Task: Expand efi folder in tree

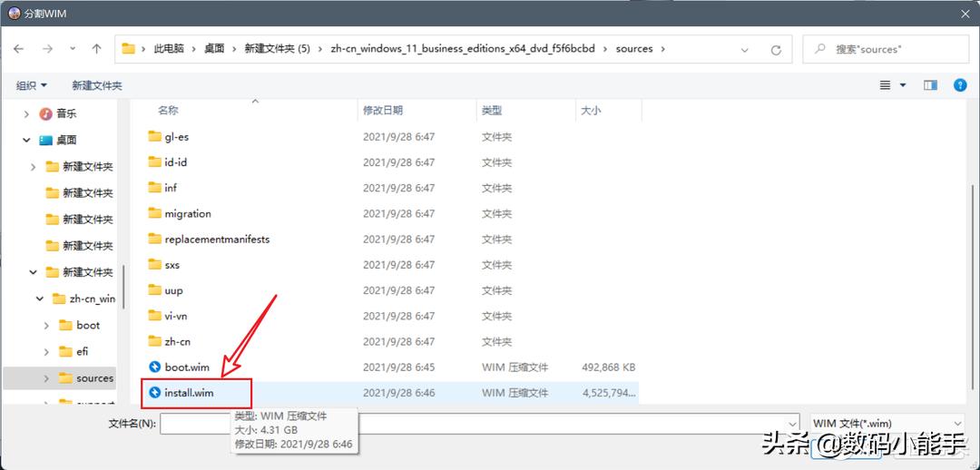Action: click(46, 352)
